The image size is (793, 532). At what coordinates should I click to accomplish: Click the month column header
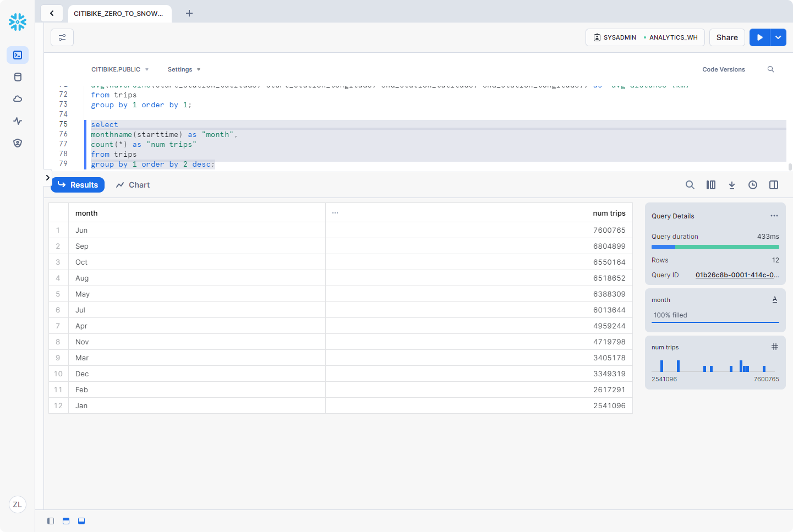pyautogui.click(x=86, y=213)
